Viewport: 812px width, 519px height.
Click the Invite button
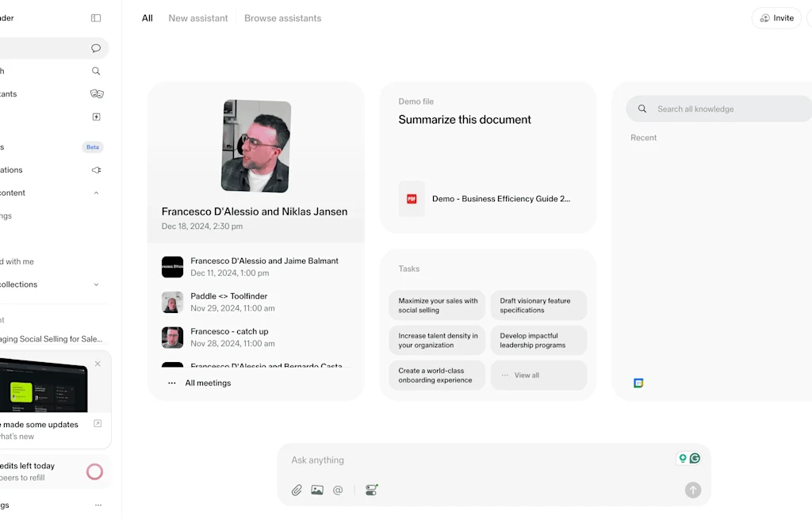point(776,18)
